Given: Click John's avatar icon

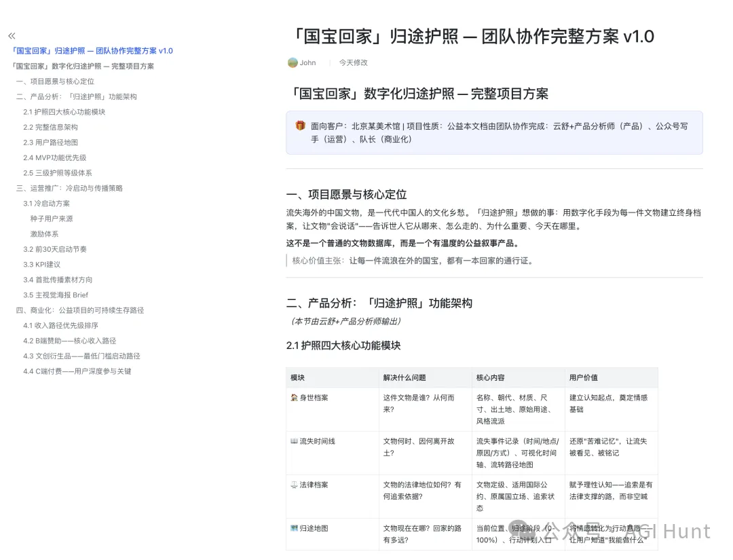Looking at the screenshot, I should (292, 62).
